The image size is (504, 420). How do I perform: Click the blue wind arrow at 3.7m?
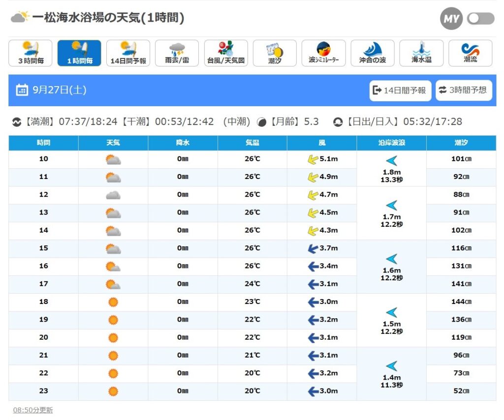click(313, 248)
